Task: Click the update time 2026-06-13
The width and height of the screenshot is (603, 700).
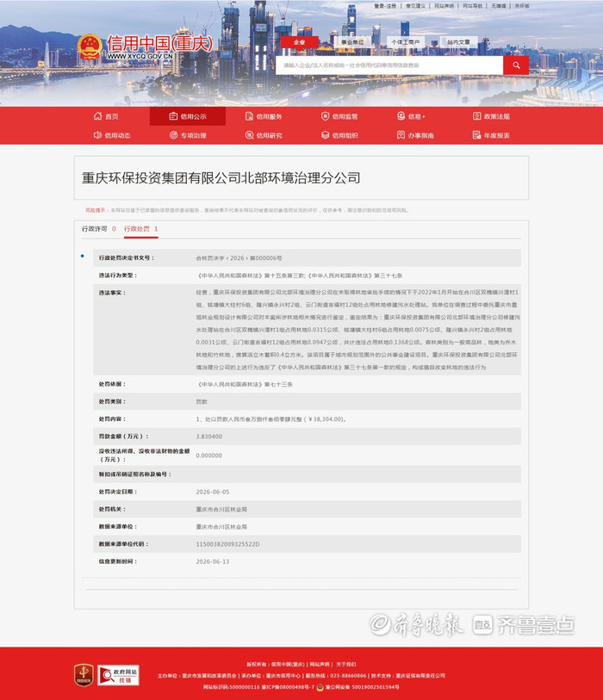Action: pos(213,561)
